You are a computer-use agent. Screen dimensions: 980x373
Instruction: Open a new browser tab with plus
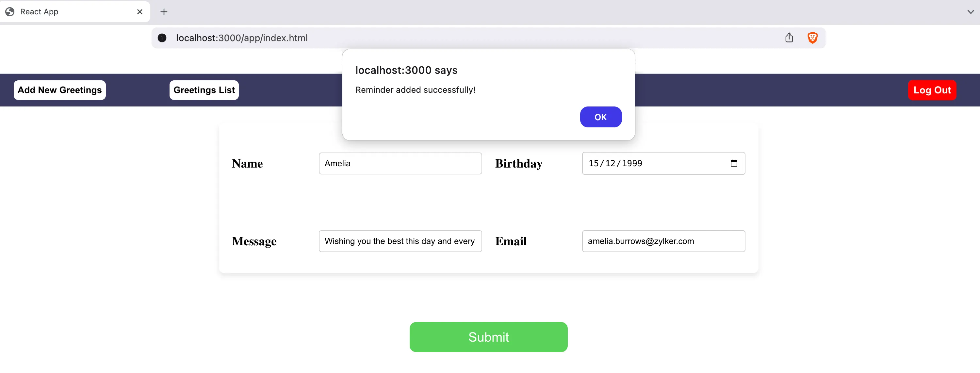[x=164, y=12]
